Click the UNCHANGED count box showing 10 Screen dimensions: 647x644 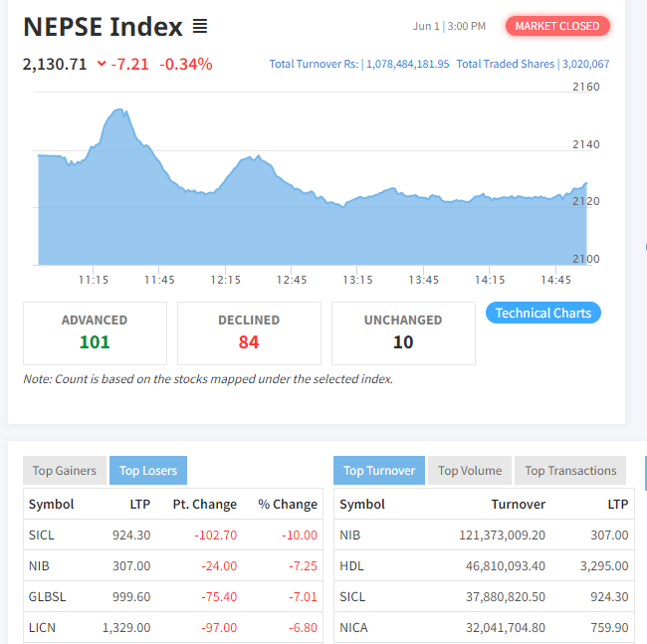pyautogui.click(x=403, y=333)
